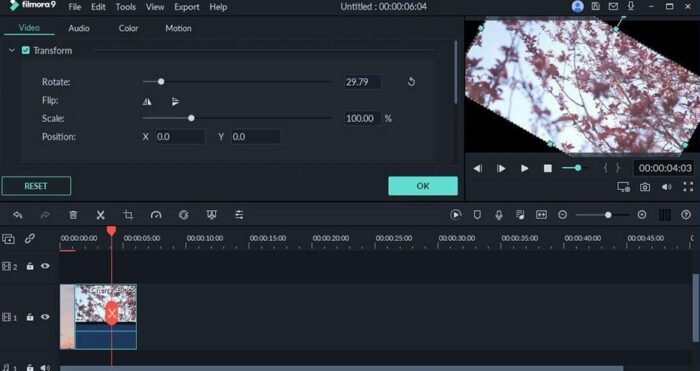Click the download icon in title bar
This screenshot has height=371, width=700.
(631, 7)
